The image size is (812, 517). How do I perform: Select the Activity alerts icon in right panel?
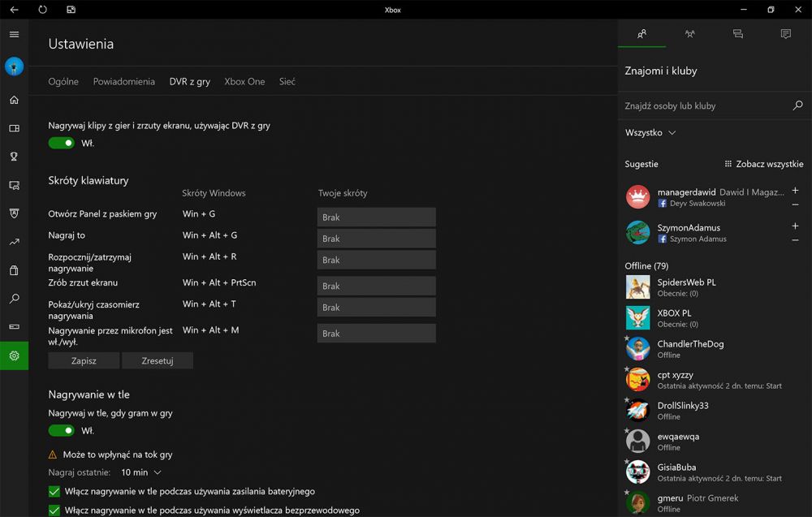point(785,34)
